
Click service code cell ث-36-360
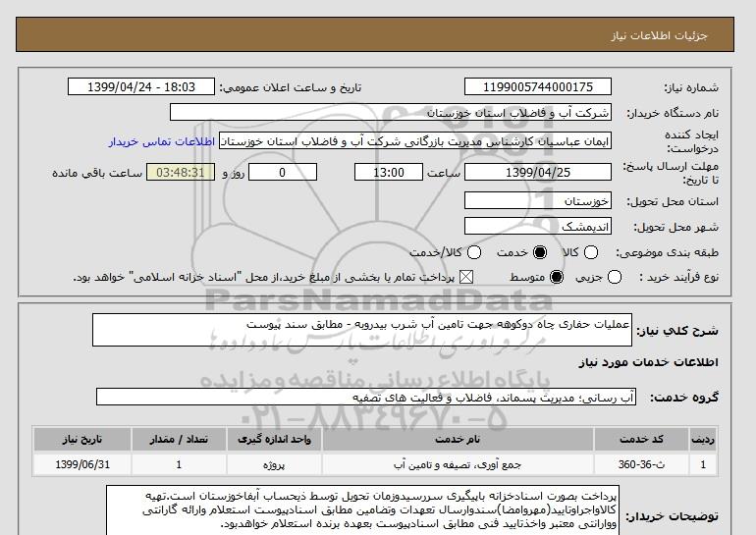(x=641, y=464)
